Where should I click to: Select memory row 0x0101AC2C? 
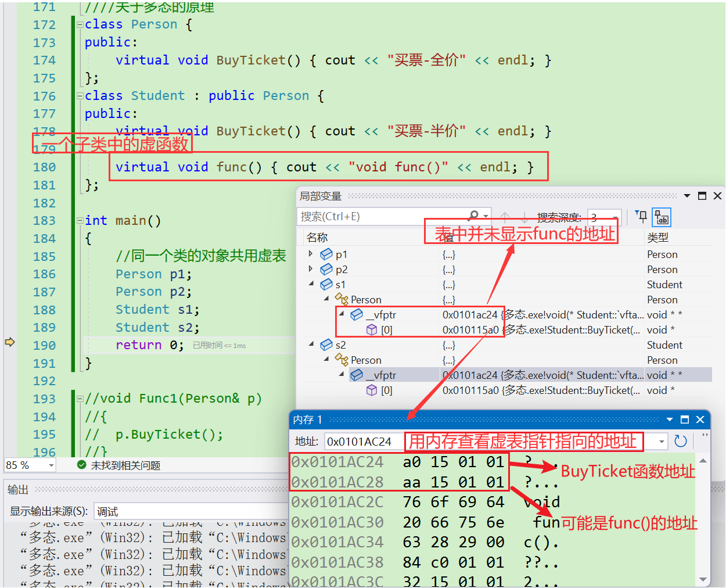click(425, 501)
